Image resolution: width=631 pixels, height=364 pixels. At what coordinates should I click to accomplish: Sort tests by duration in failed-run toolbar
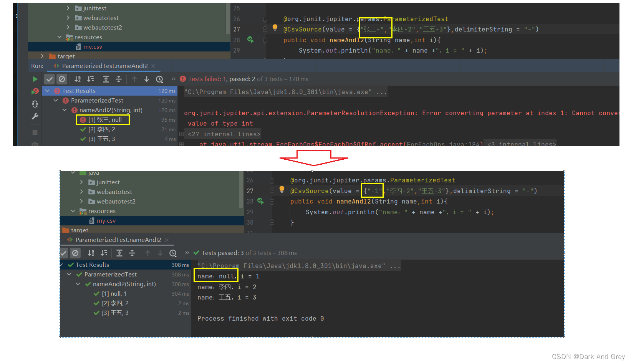[x=91, y=79]
